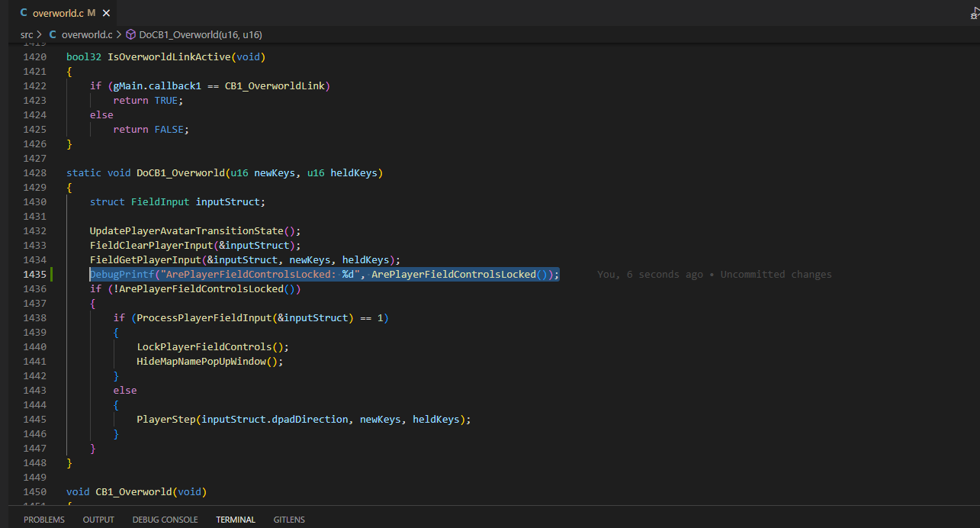Click the if (!ArePlayerFieldControlsLocked()) line
980x528 pixels.
coord(195,289)
